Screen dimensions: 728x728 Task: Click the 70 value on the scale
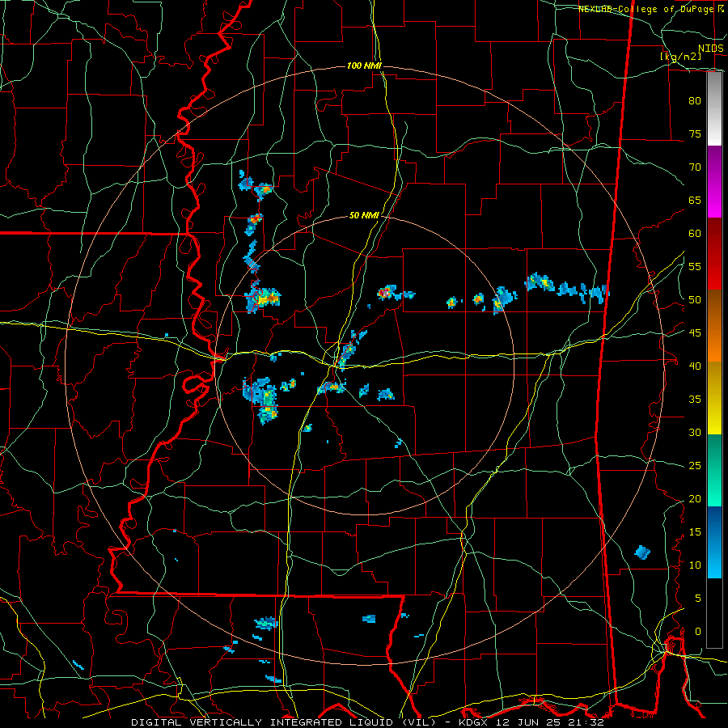tap(695, 167)
